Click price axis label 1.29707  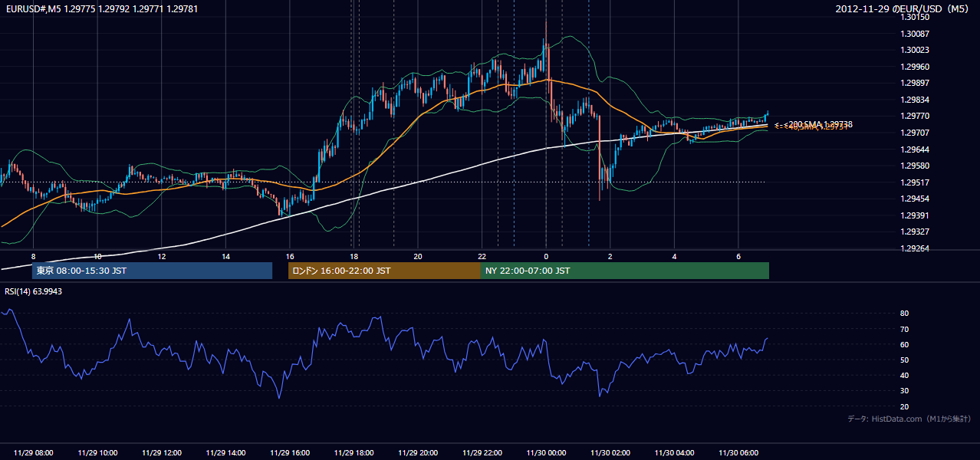(x=915, y=133)
